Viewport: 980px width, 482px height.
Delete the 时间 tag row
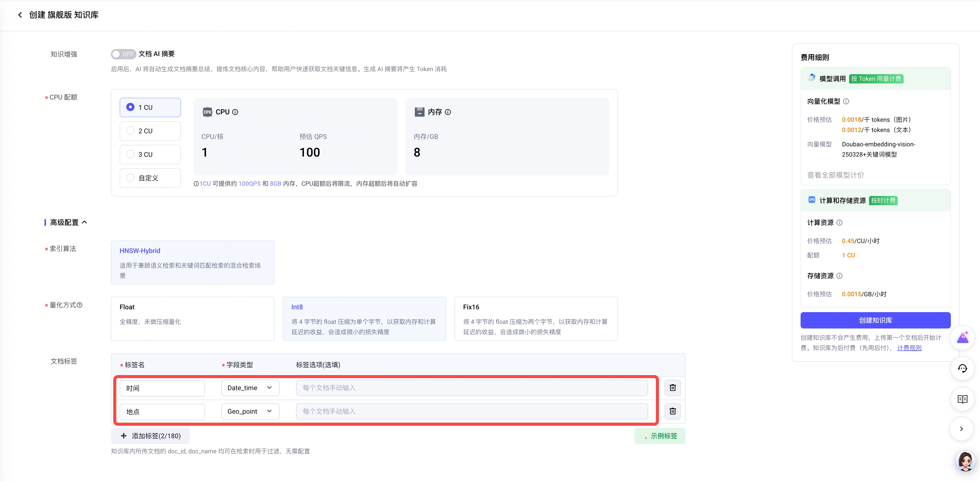673,388
